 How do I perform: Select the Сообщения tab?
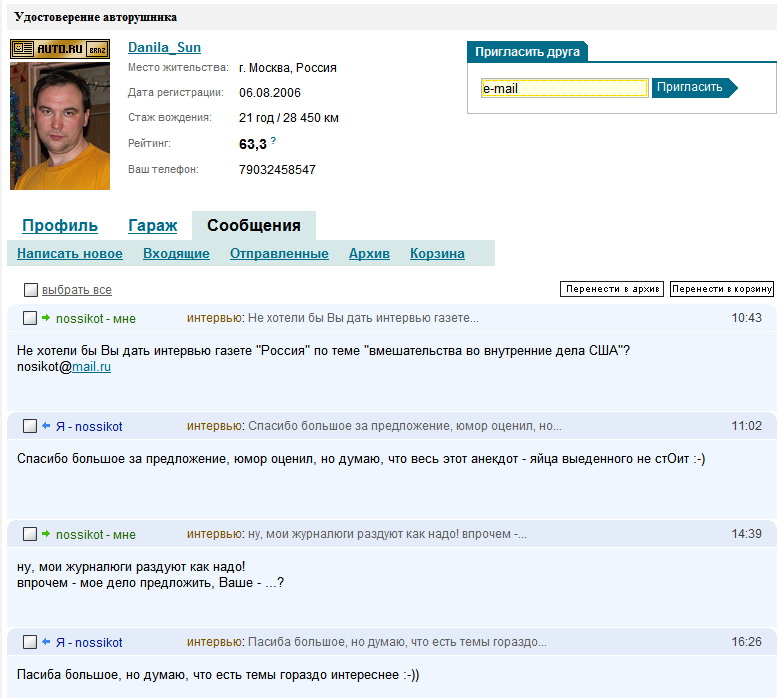tap(254, 226)
